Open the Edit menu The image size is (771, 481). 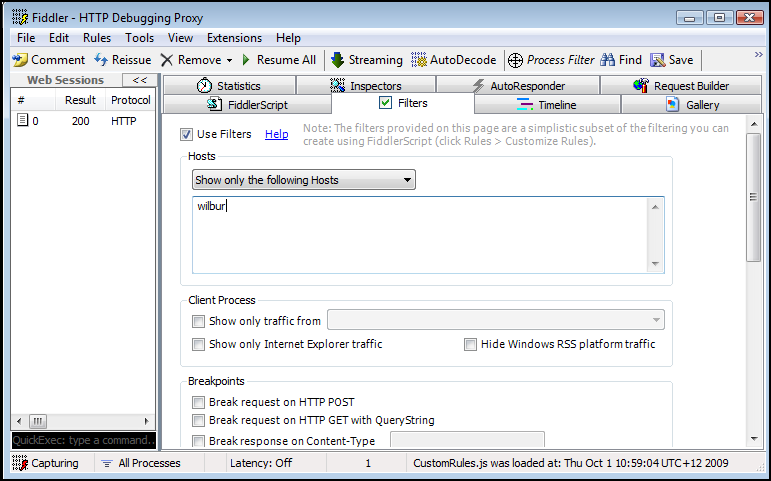pyautogui.click(x=59, y=38)
